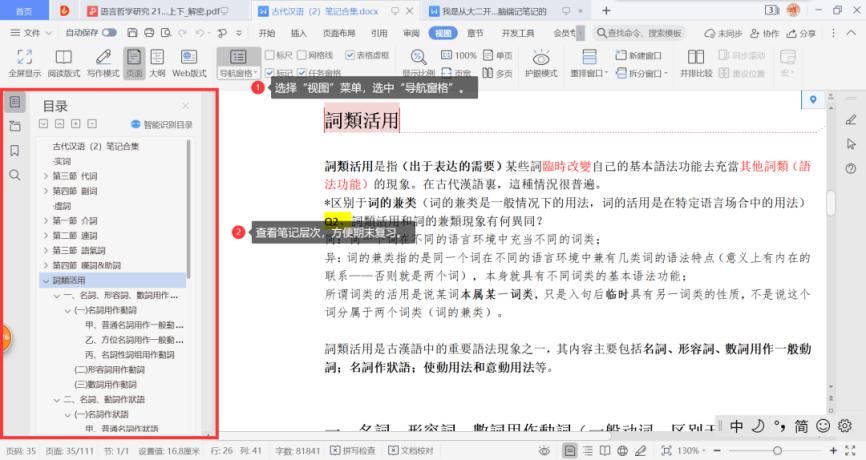This screenshot has height=460, width=866.
Task: Uncheck the 任务窗格 checkbox
Action: point(302,72)
